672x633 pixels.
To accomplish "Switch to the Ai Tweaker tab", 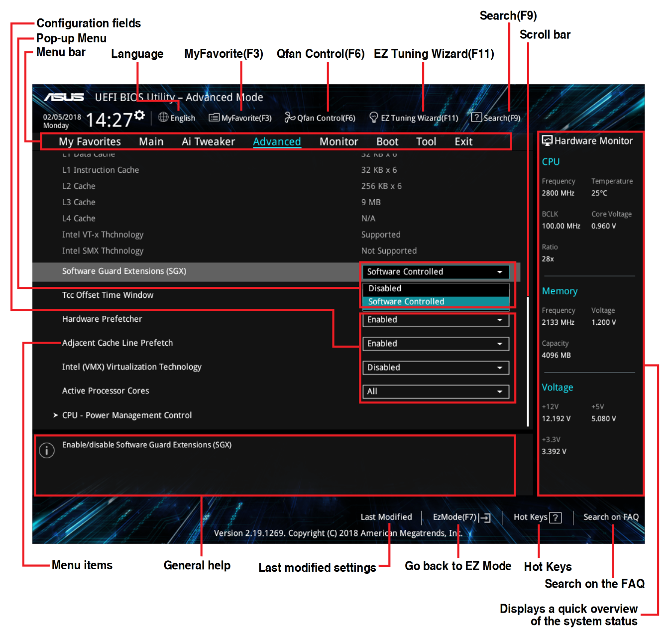I will pos(208,141).
